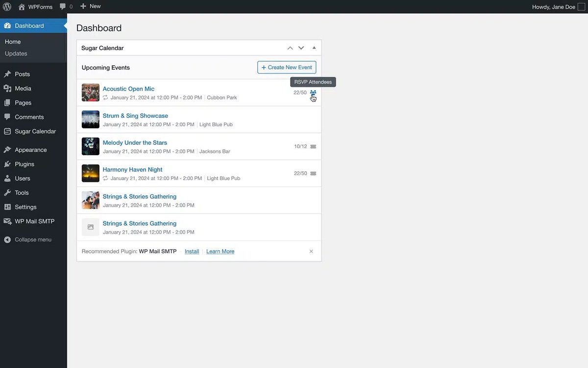This screenshot has width=588, height=368.
Task: Open the Settings menu label
Action: (x=25, y=207)
